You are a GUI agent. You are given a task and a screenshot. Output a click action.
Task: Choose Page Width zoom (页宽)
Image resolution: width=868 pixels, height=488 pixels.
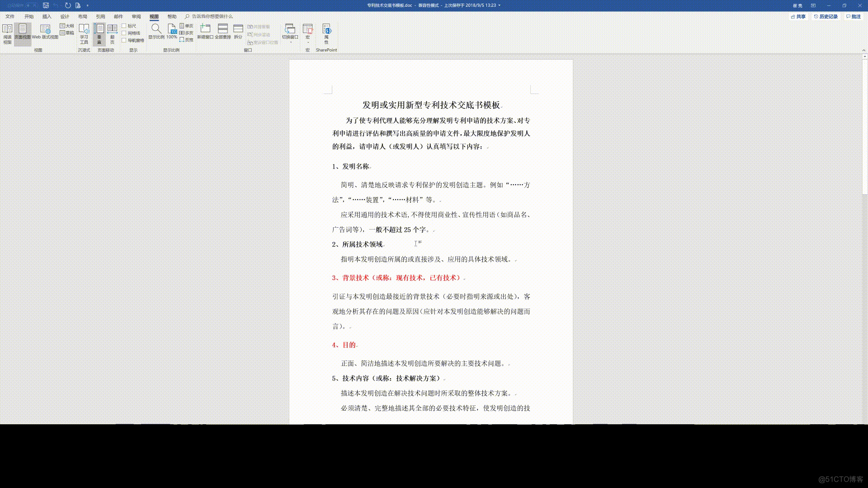coord(186,40)
